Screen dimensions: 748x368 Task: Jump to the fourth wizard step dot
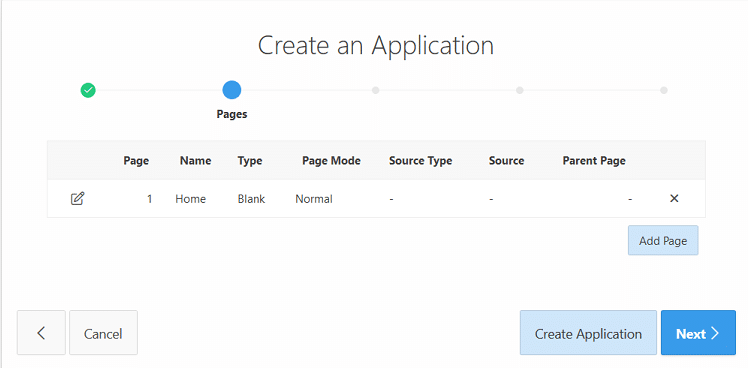click(x=519, y=90)
